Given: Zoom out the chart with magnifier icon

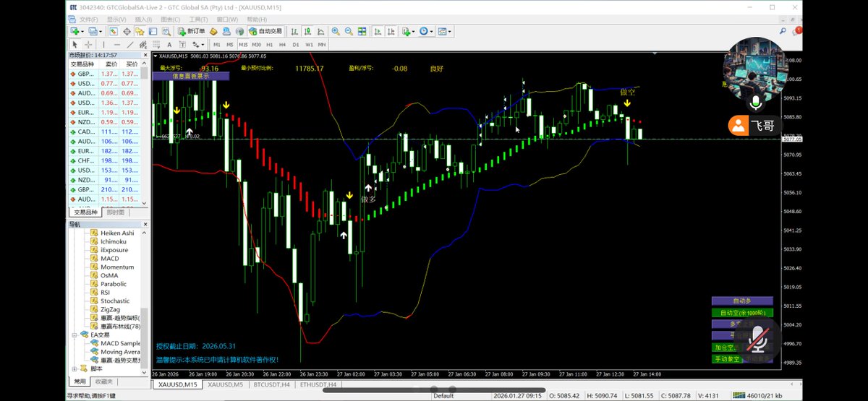Looking at the screenshot, I should pyautogui.click(x=349, y=31).
